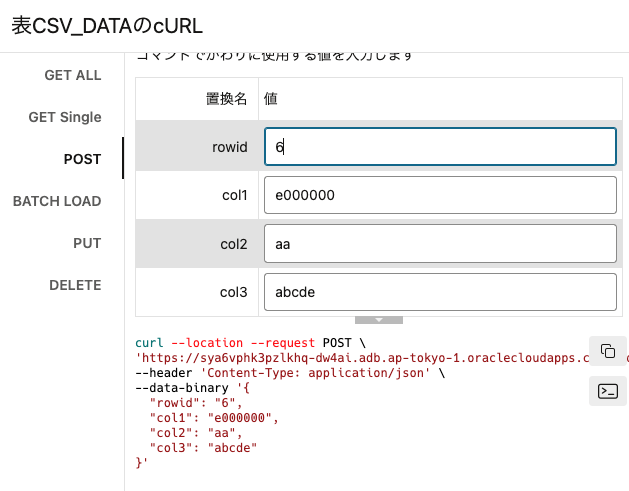The image size is (629, 491).
Task: Switch to the GET Single tab
Action: tap(65, 117)
